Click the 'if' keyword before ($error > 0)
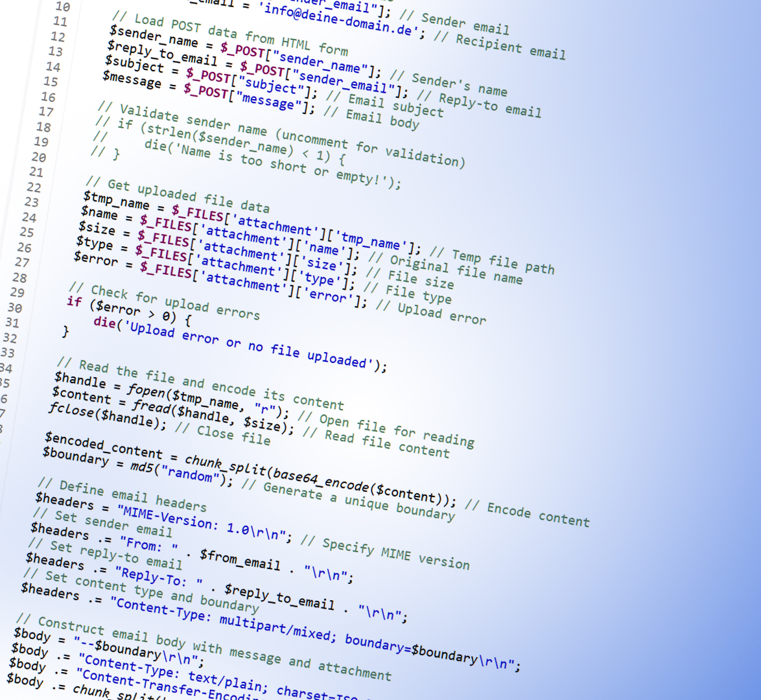 pos(75,301)
